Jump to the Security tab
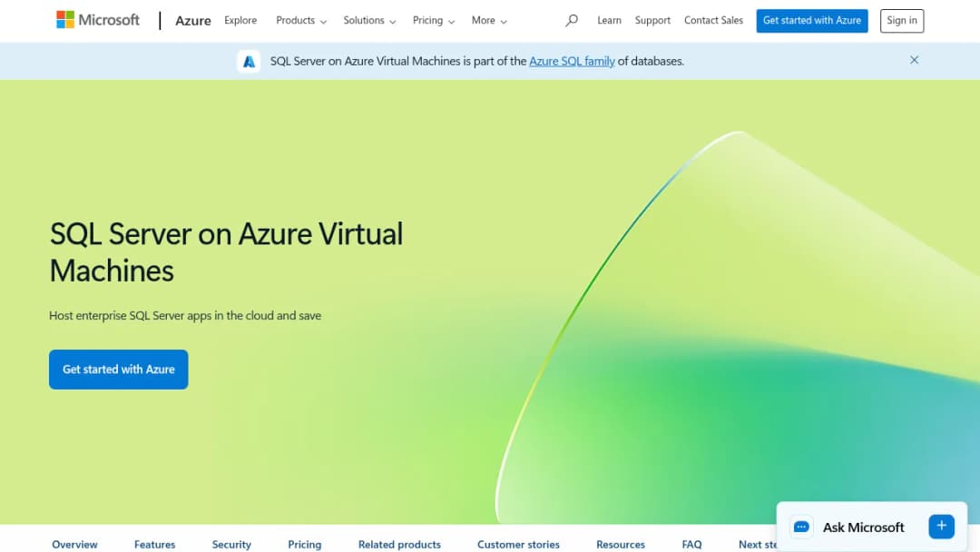The width and height of the screenshot is (980, 552). [231, 545]
